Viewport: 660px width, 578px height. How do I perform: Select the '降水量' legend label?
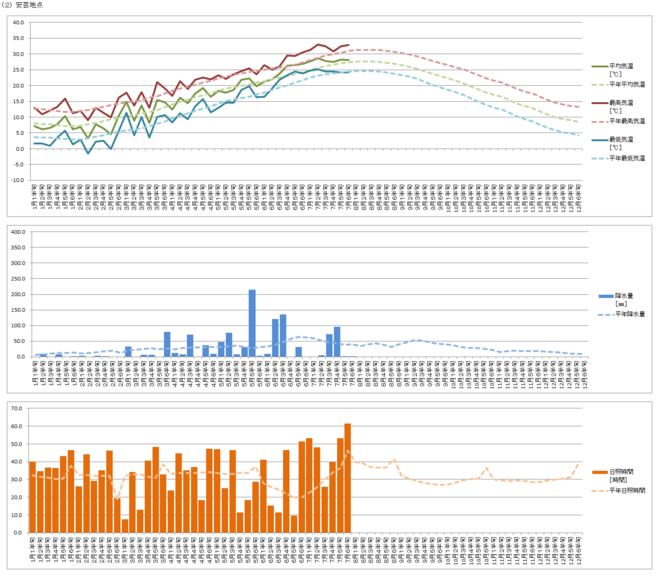(624, 296)
